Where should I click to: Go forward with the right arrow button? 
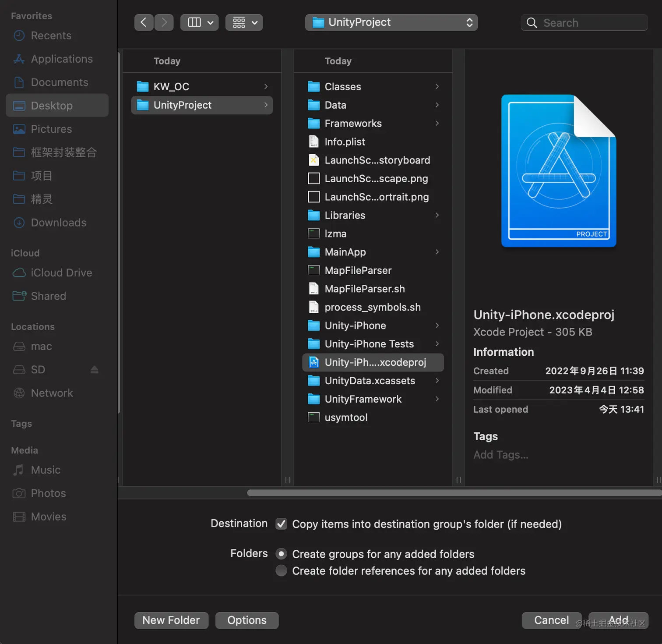164,22
